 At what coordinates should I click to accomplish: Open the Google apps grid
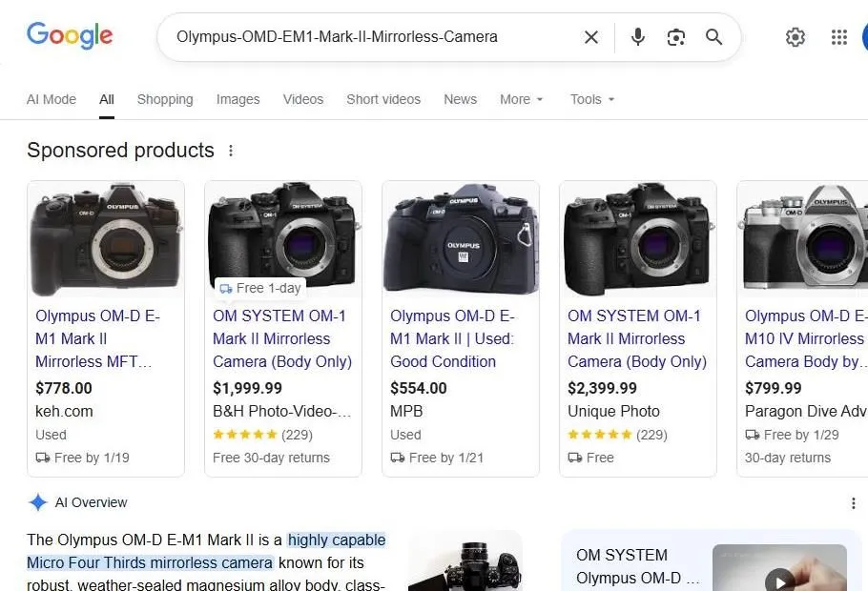pos(839,37)
